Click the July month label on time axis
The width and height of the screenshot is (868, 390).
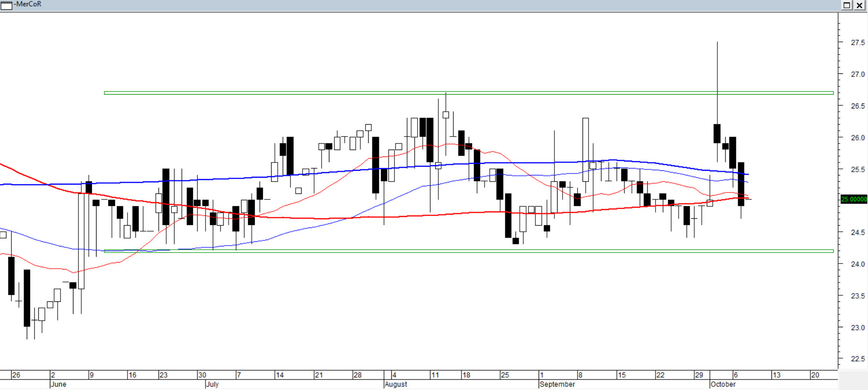212,384
